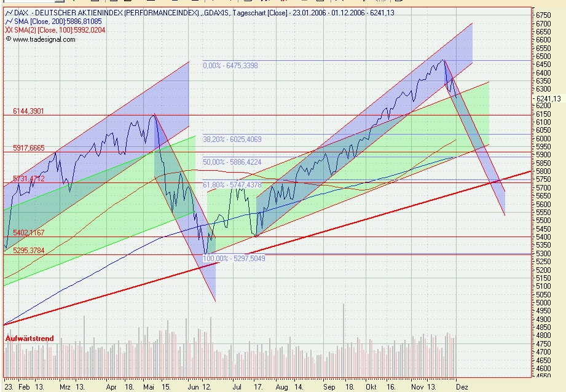Select the 100,00% - 5297,5049 Fibonacci label

tap(234, 259)
